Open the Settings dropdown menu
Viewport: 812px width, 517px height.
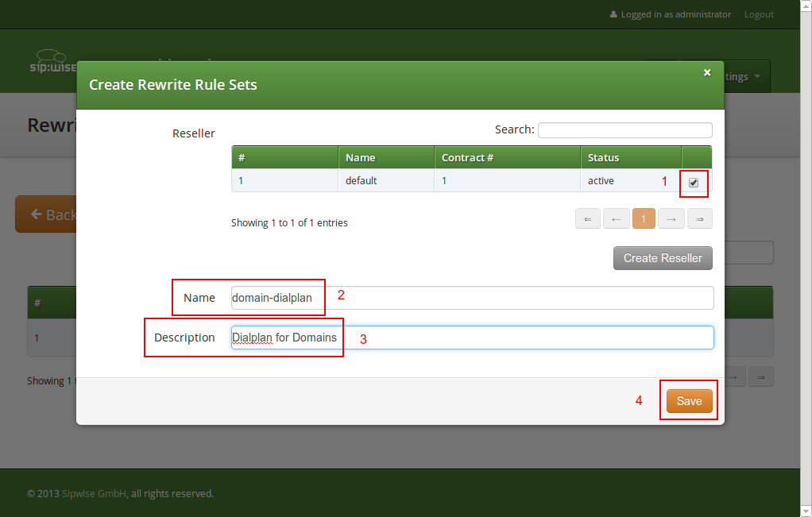click(x=737, y=76)
